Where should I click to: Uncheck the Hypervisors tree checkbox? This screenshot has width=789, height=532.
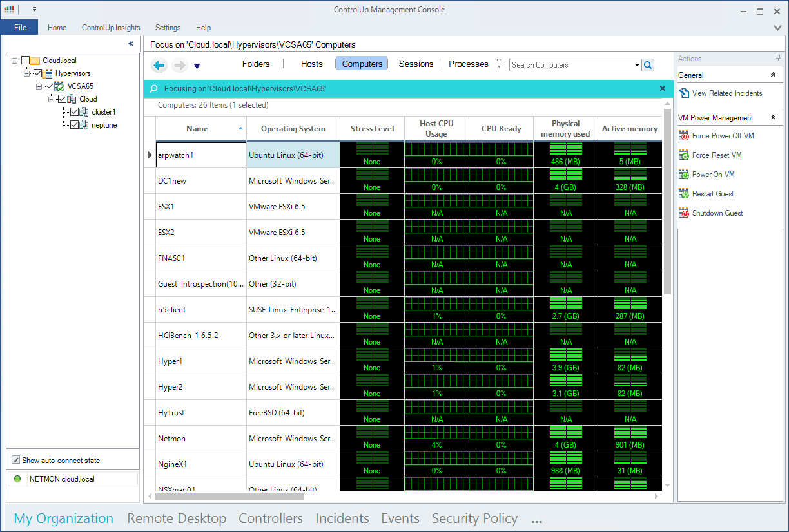[37, 73]
